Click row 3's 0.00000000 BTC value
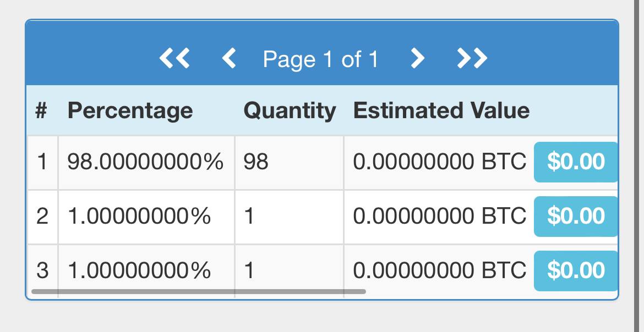This screenshot has height=332, width=644. coord(439,270)
